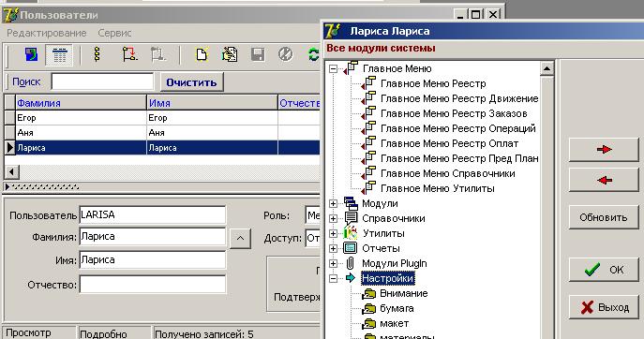
Task: Select Главное Меню Реестр Операций tree item
Action: pos(458,128)
